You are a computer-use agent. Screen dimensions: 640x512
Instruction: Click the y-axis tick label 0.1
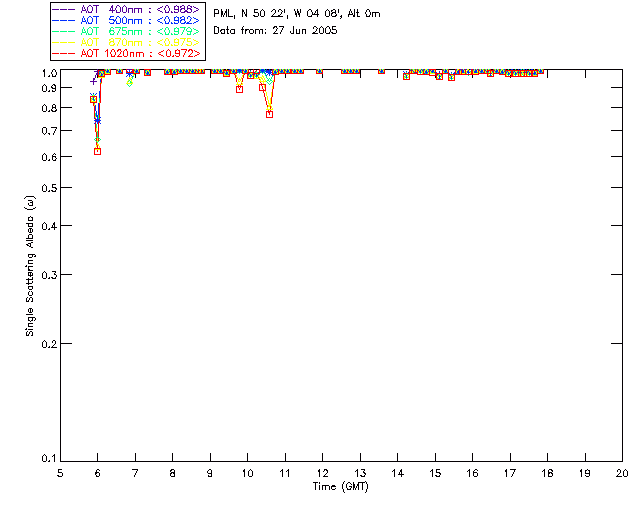pyautogui.click(x=49, y=459)
